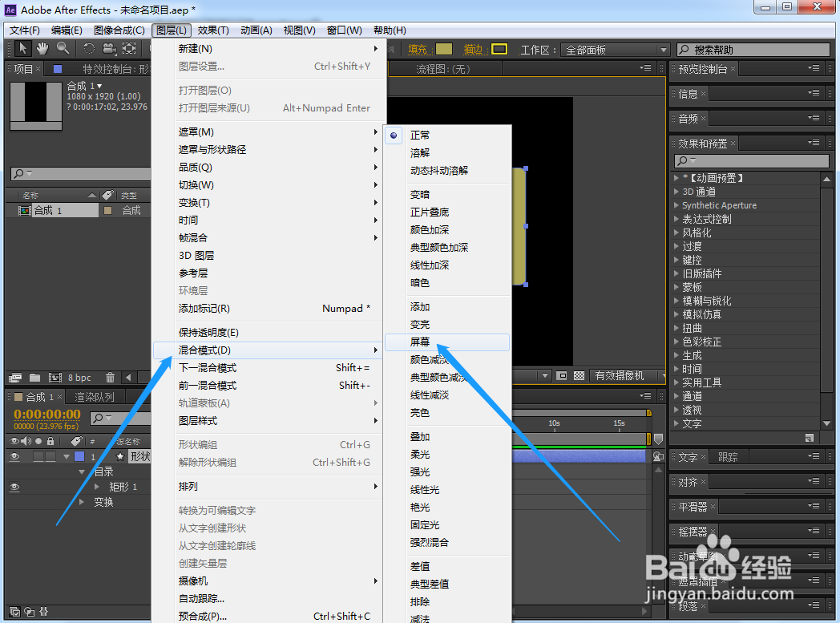The width and height of the screenshot is (840, 623).
Task: Click the current timecode 0:00:00:00
Action: (47, 414)
